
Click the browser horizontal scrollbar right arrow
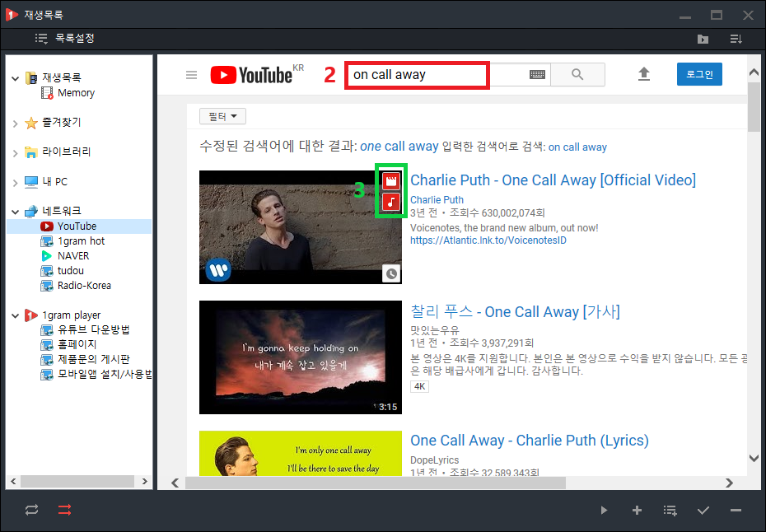click(x=729, y=483)
